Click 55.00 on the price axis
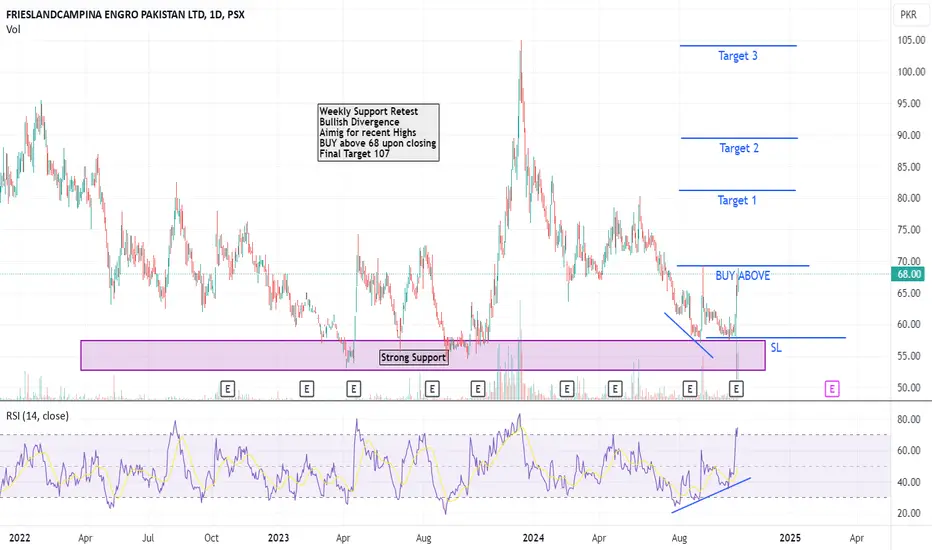 coord(911,356)
